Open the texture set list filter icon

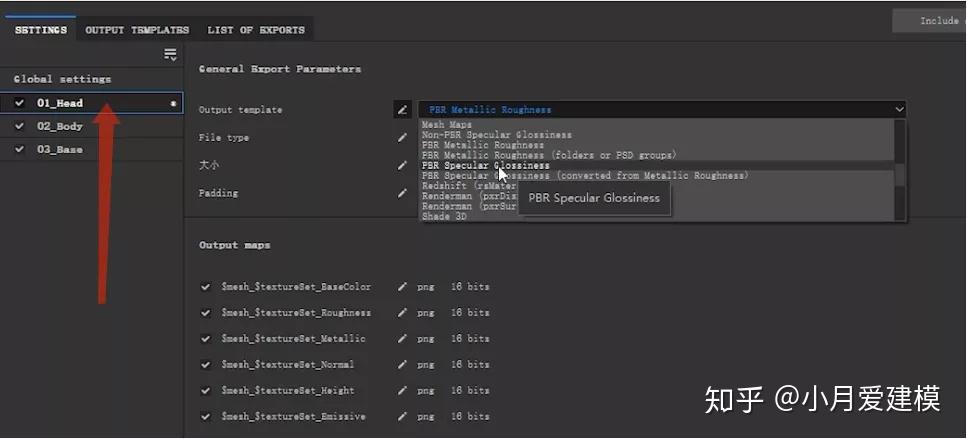(170, 54)
